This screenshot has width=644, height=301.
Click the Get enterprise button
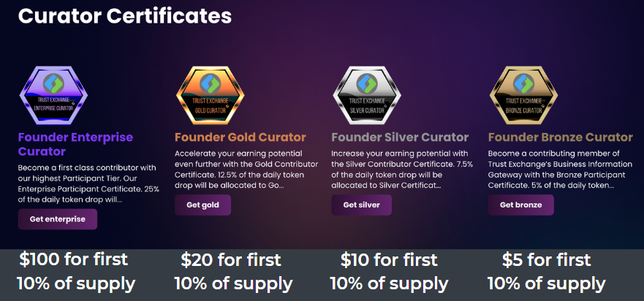pyautogui.click(x=58, y=219)
